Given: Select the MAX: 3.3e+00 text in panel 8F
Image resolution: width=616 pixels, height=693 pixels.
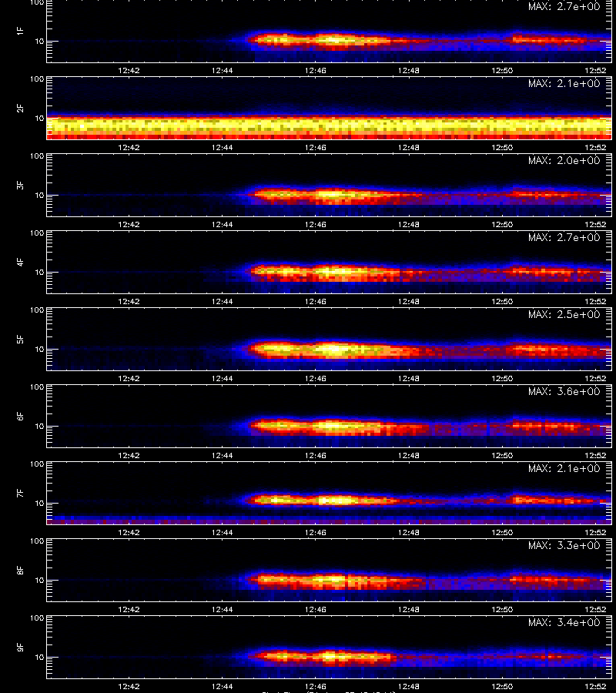Looking at the screenshot, I should click(564, 545).
